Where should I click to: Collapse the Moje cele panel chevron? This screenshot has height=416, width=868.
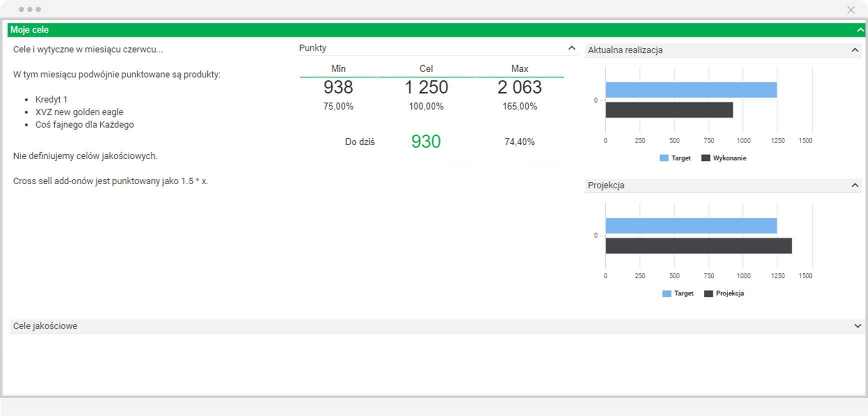[860, 30]
